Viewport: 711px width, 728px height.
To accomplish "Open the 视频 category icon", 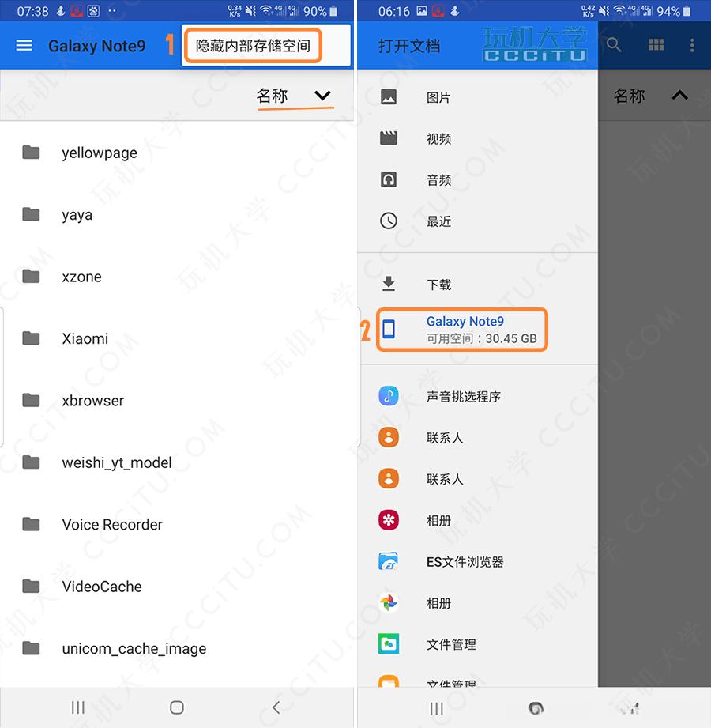I will 389,138.
